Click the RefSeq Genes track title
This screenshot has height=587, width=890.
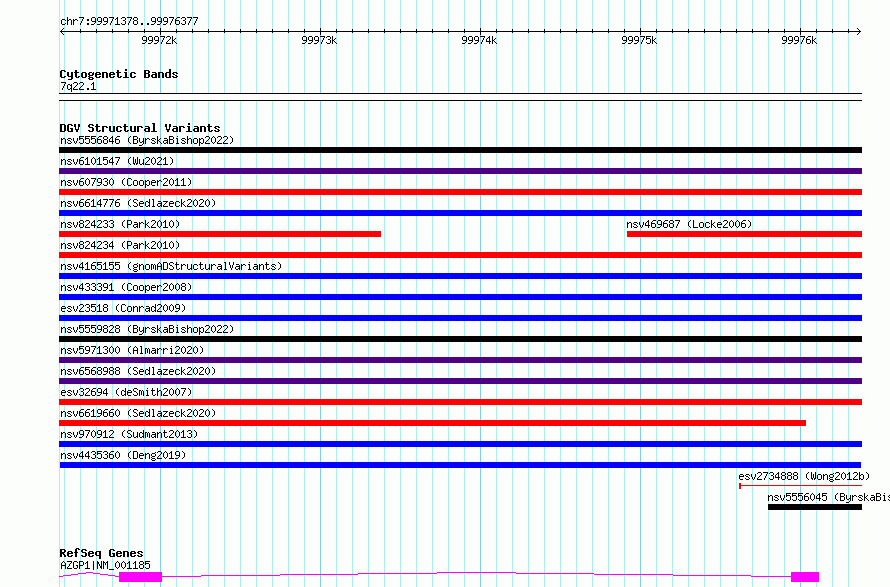[101, 554]
